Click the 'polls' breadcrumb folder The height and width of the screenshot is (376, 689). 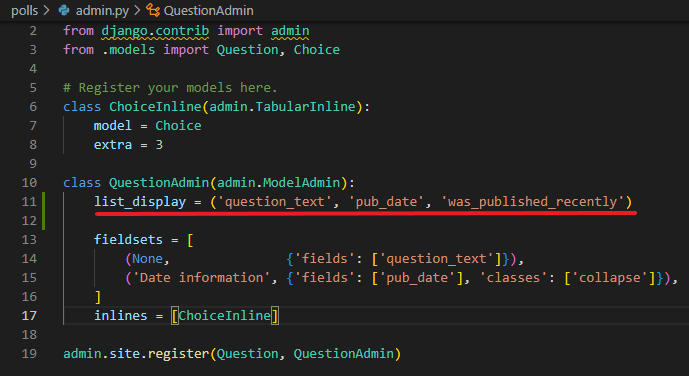pos(24,10)
